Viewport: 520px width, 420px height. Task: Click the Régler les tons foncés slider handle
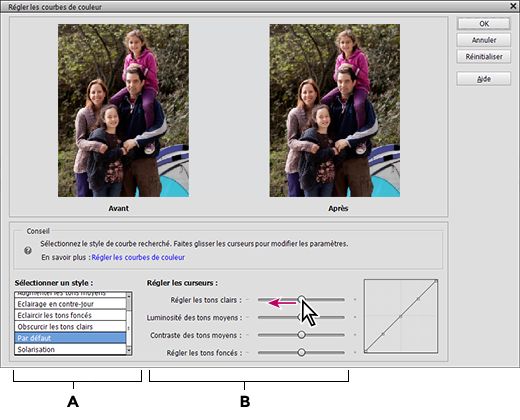(301, 352)
